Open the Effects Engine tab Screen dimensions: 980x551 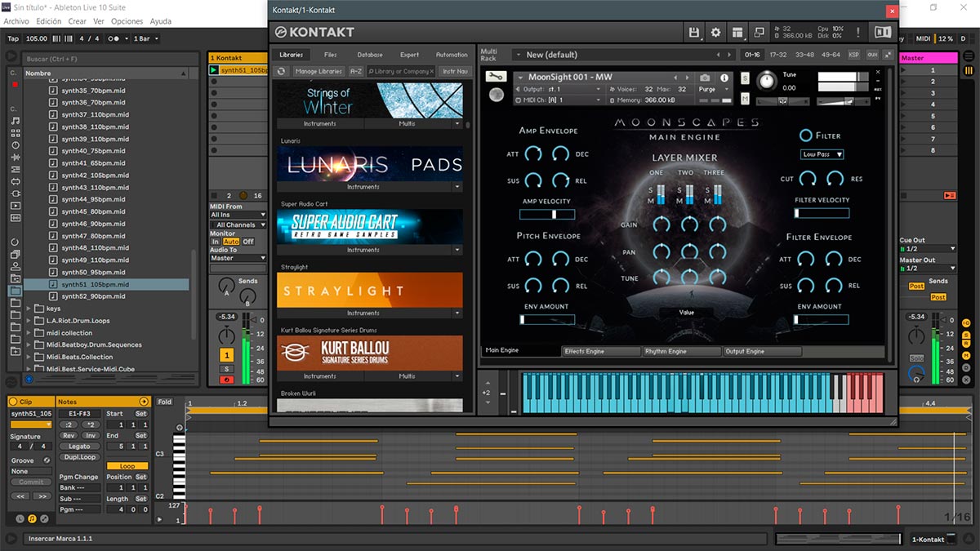[x=601, y=352]
